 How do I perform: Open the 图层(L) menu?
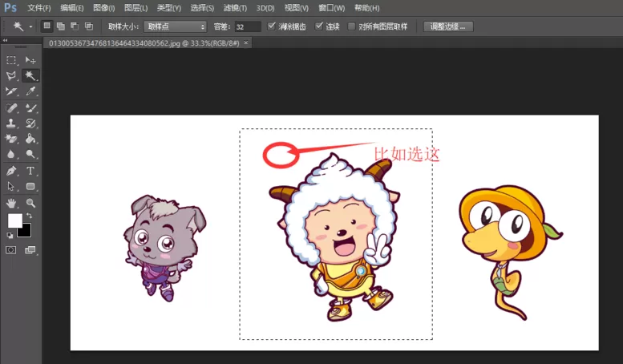pos(136,8)
